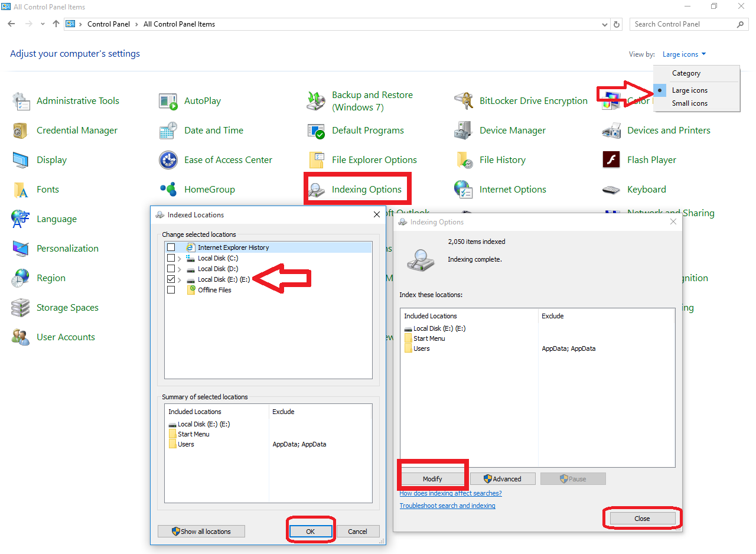Open BitLocker Drive Encryption
756x554 pixels.
[x=533, y=100]
